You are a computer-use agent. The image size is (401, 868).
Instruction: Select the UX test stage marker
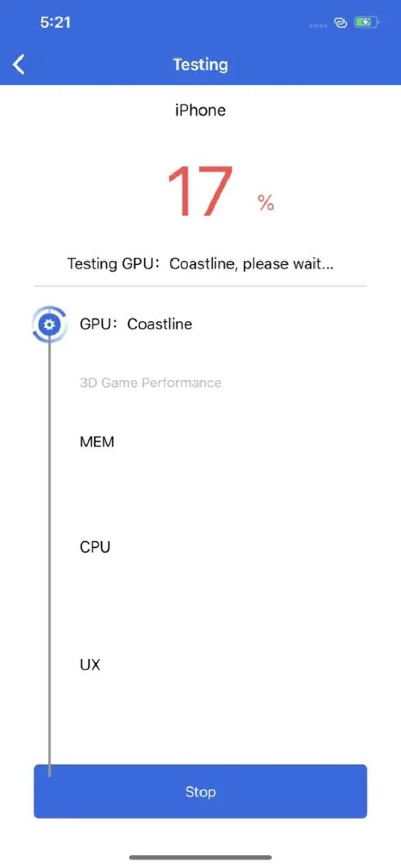pyautogui.click(x=90, y=664)
